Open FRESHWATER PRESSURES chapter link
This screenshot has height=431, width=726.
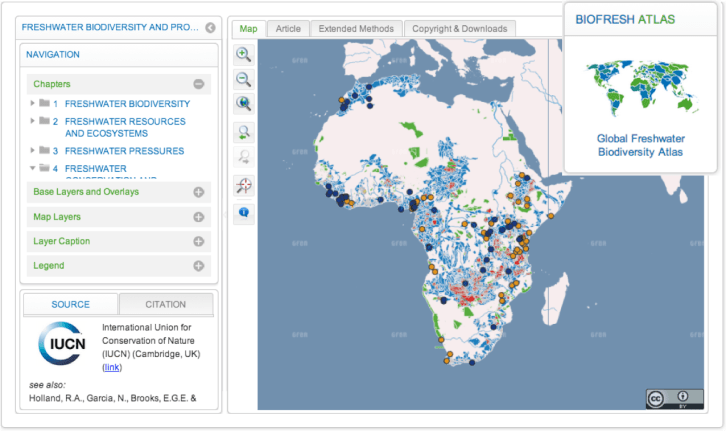(125, 151)
